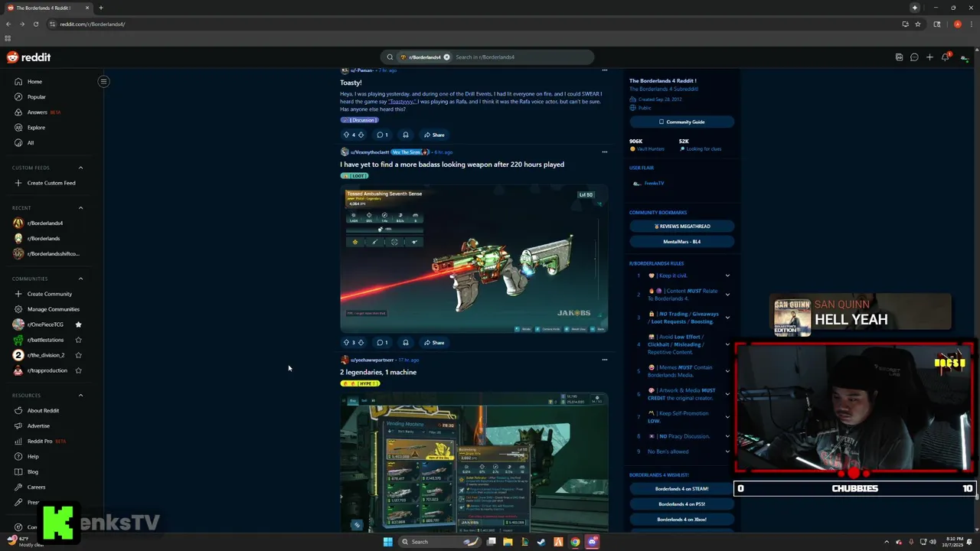Viewport: 980px width, 551px height.
Task: Collapse the Custom Feeds section
Action: click(x=80, y=168)
